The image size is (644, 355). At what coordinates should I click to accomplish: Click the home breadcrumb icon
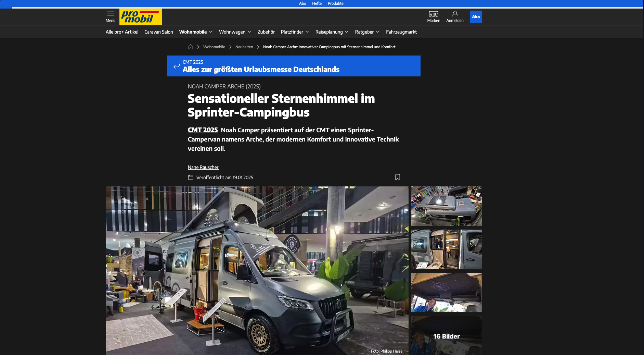(x=190, y=47)
